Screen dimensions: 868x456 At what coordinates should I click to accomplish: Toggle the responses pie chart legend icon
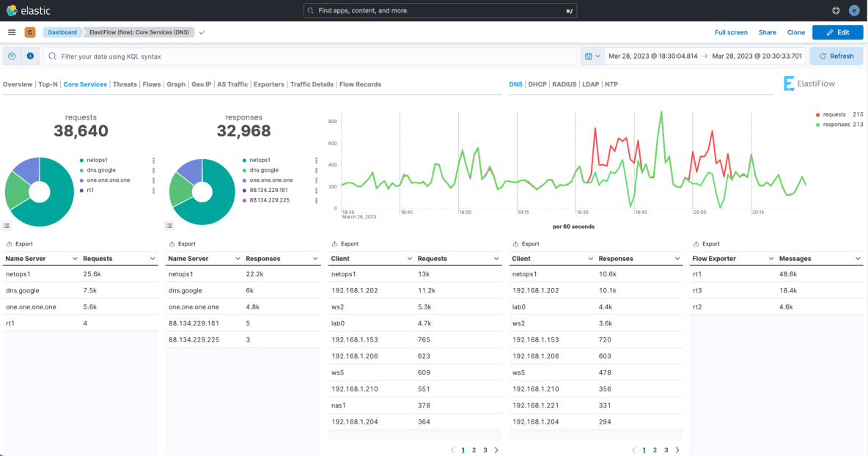169,225
